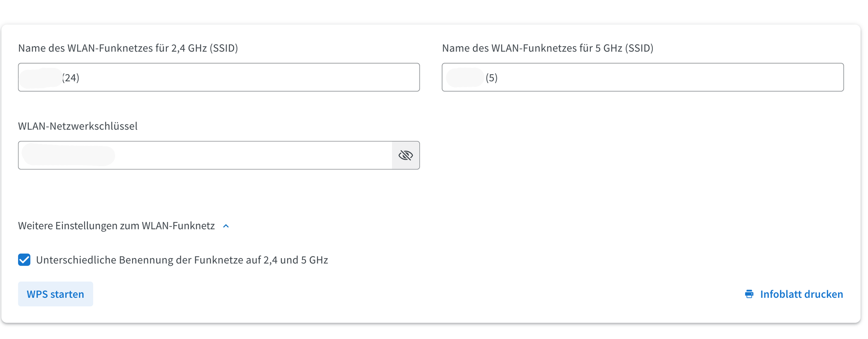Click the 'WLAN-Netzwerkschlüssel' label text
The width and height of the screenshot is (868, 339).
[78, 126]
